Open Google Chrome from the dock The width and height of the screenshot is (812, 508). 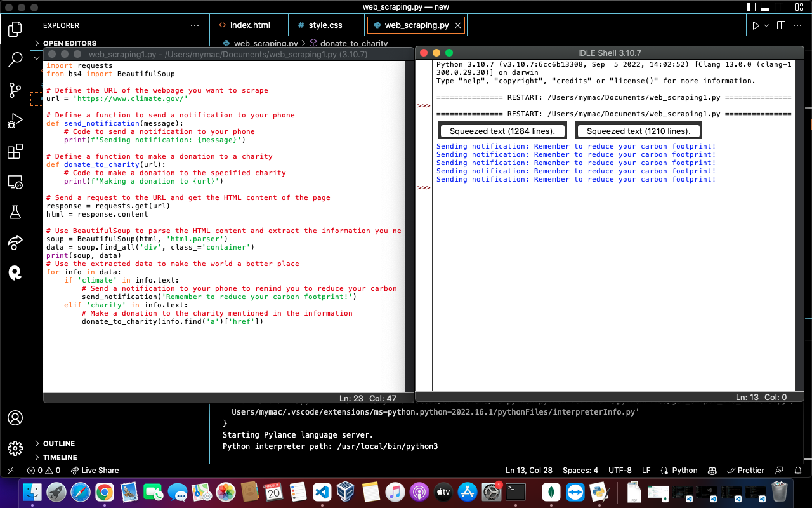(x=105, y=492)
